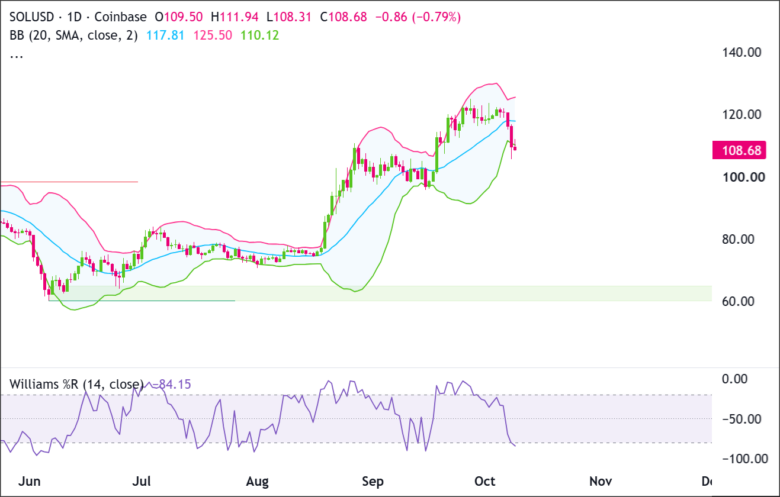Click the 0.00 oscillator axis label
The height and width of the screenshot is (497, 780).
[735, 379]
